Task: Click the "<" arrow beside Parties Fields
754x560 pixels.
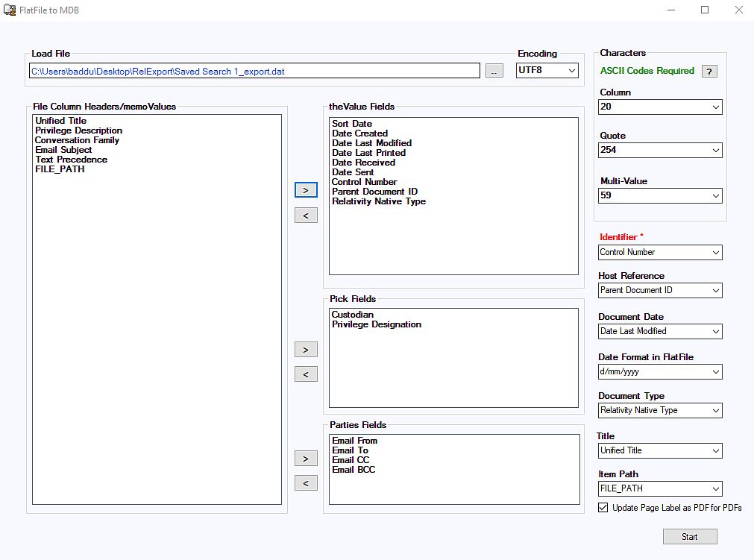Action: [x=305, y=482]
